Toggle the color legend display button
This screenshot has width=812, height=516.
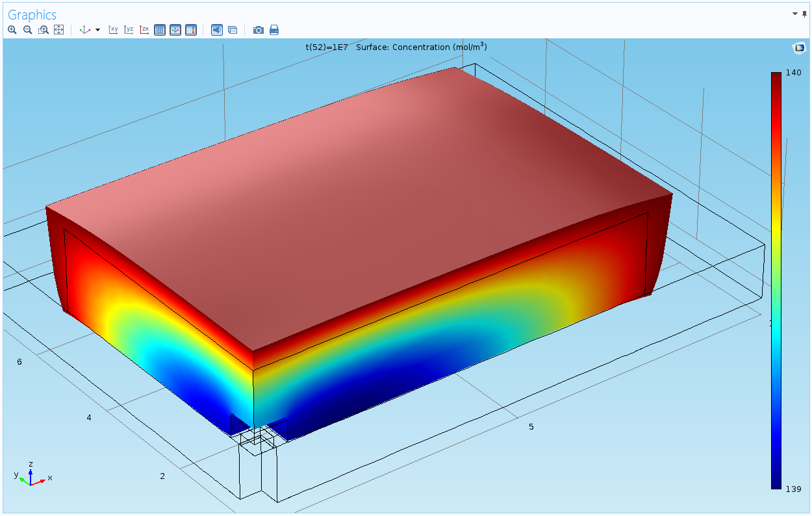pyautogui.click(x=191, y=30)
